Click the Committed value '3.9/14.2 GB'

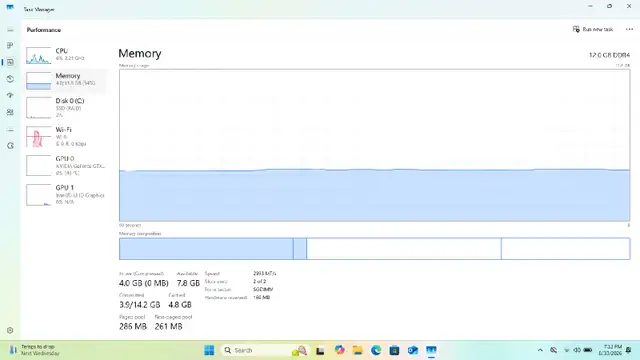[x=140, y=304]
